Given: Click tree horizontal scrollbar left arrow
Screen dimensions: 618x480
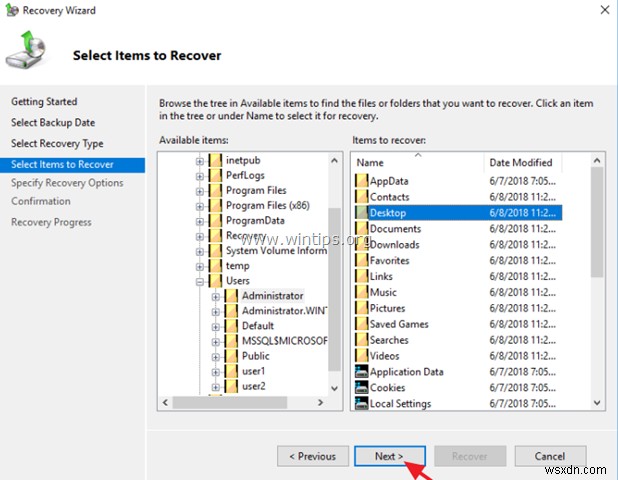Looking at the screenshot, I should point(166,402).
